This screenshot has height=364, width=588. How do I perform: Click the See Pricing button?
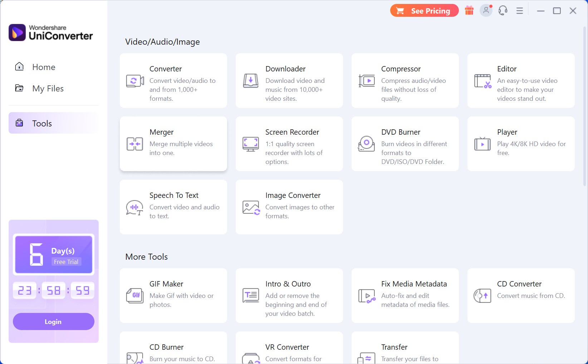click(x=424, y=10)
